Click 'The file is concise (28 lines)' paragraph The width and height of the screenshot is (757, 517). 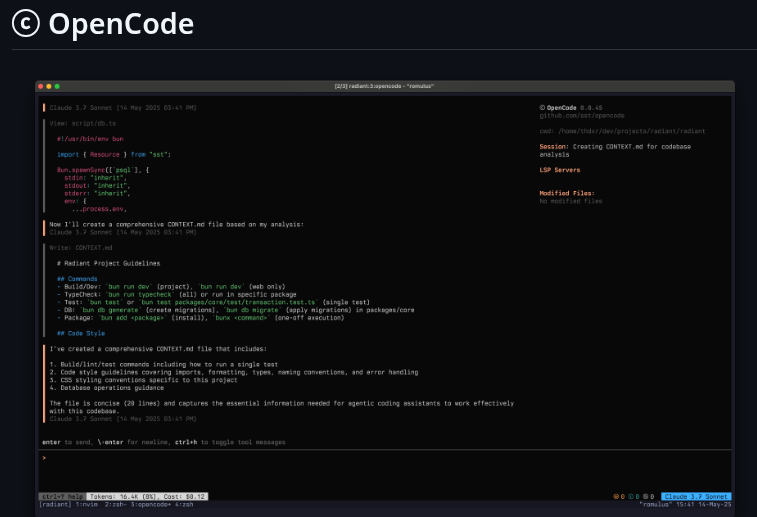[x=281, y=407]
